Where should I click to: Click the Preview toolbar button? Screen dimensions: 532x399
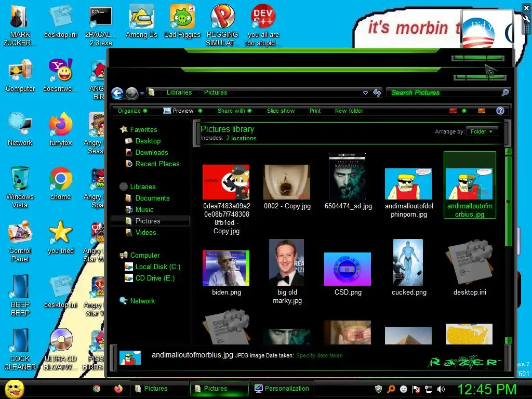[x=179, y=111]
